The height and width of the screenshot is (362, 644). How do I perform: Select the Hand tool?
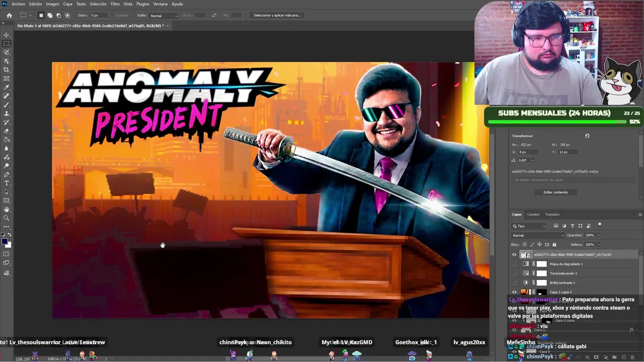[x=7, y=209]
